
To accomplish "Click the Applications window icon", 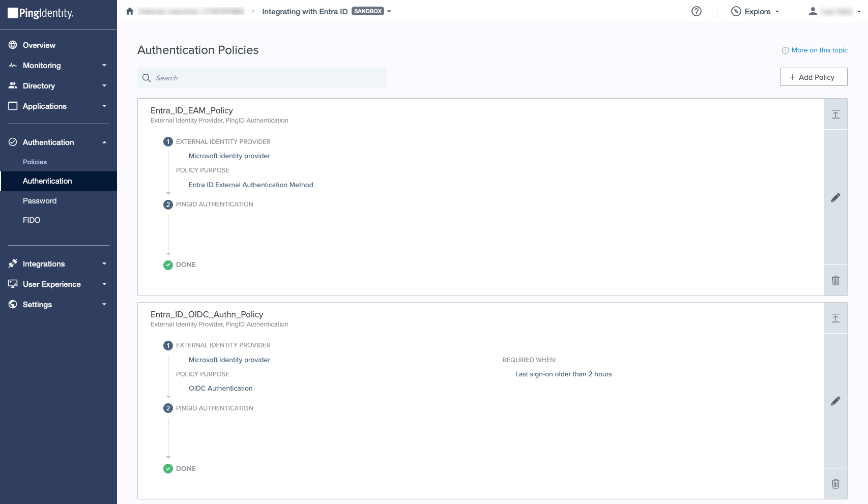I will (x=13, y=106).
